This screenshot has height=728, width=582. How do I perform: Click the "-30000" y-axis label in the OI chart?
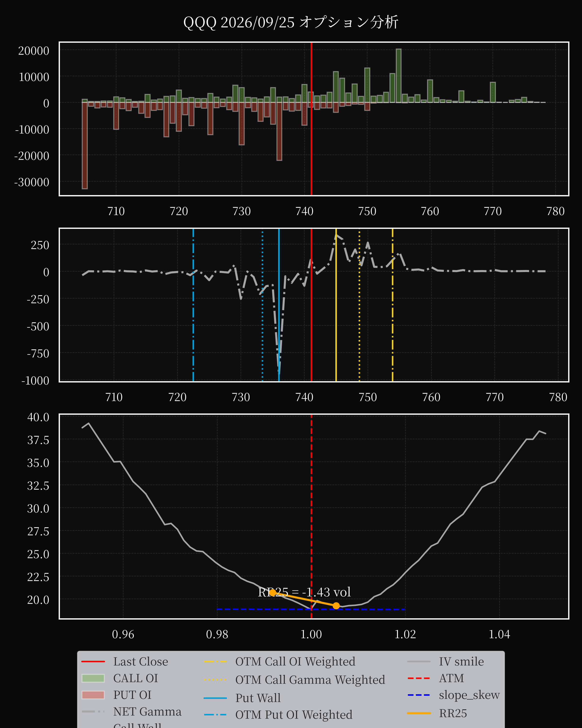(x=32, y=182)
